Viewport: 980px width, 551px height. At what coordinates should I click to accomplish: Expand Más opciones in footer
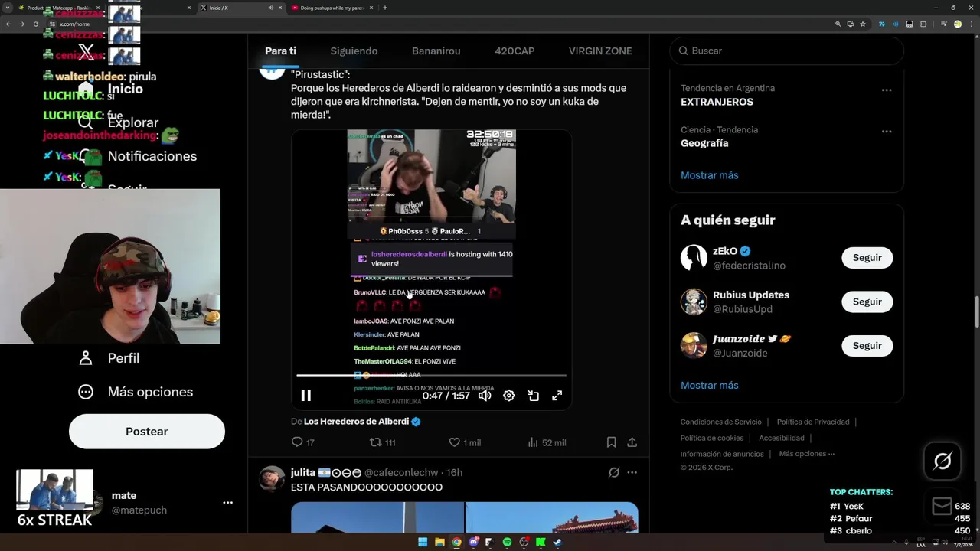[807, 454]
